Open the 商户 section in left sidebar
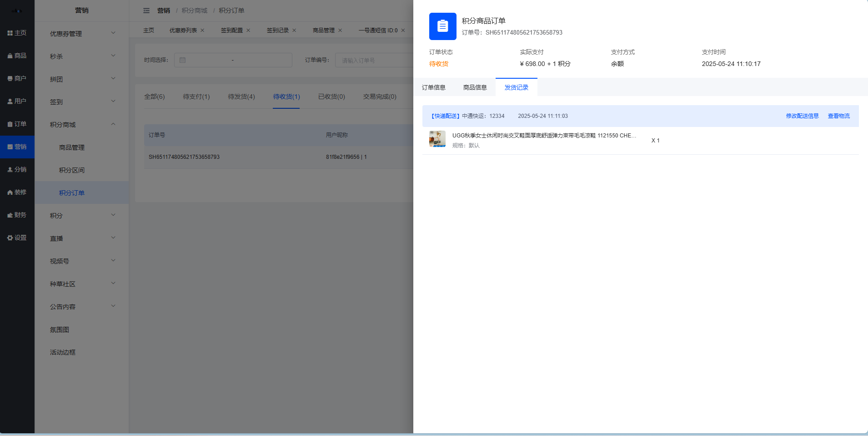868x436 pixels. point(17,78)
